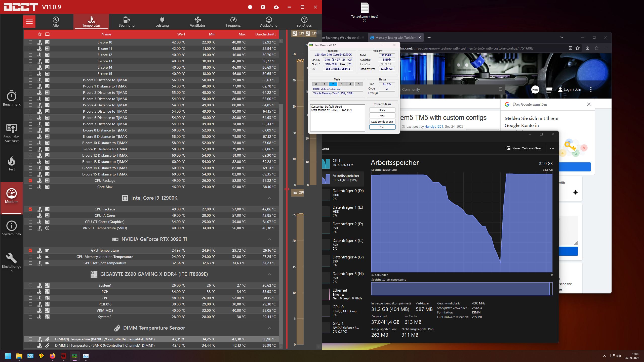Viewport: 644px width, 362px height.
Task: Toggle checkbox for Core Max
Action: [x=30, y=187]
